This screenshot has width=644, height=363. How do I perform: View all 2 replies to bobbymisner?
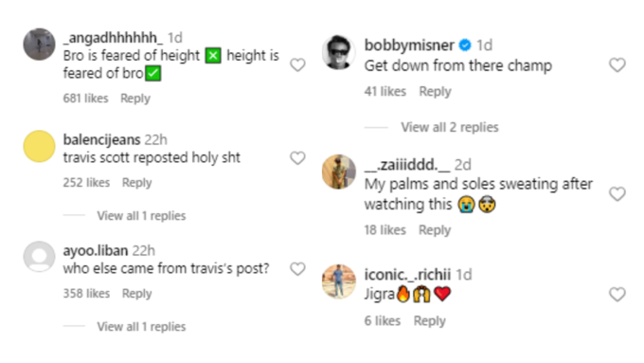click(x=450, y=127)
